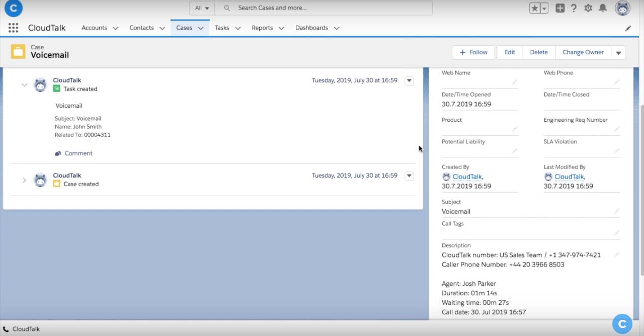The image size is (644, 336).
Task: Click the CloudTalk name on Case created post
Action: 67,175
